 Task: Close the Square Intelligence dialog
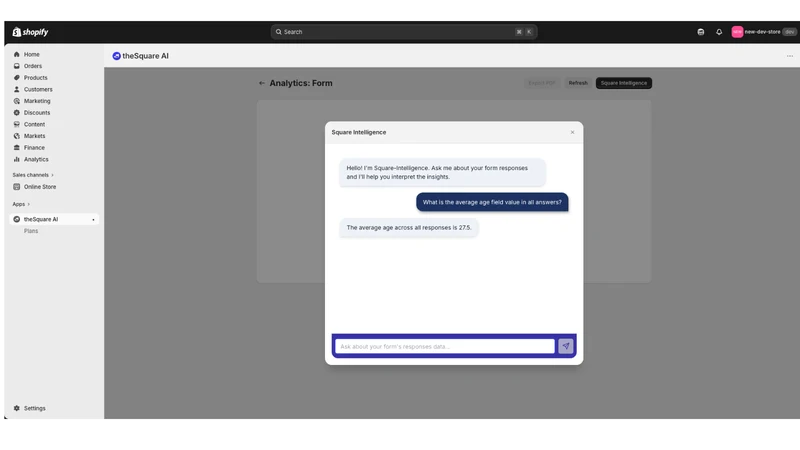pos(572,133)
